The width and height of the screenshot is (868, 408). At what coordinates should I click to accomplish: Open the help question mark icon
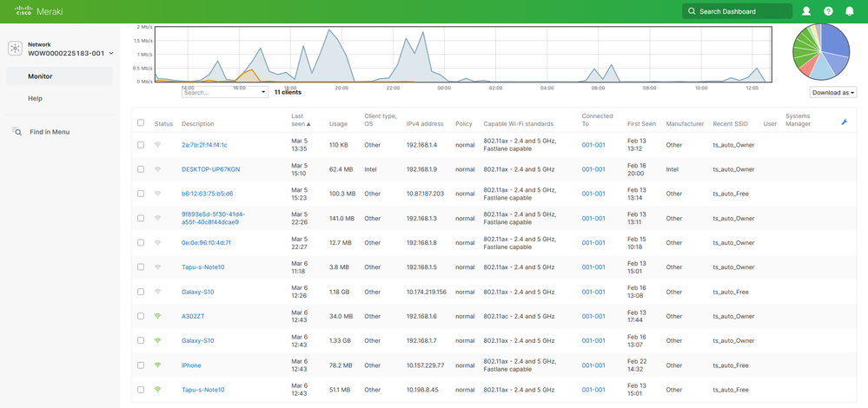coord(828,11)
